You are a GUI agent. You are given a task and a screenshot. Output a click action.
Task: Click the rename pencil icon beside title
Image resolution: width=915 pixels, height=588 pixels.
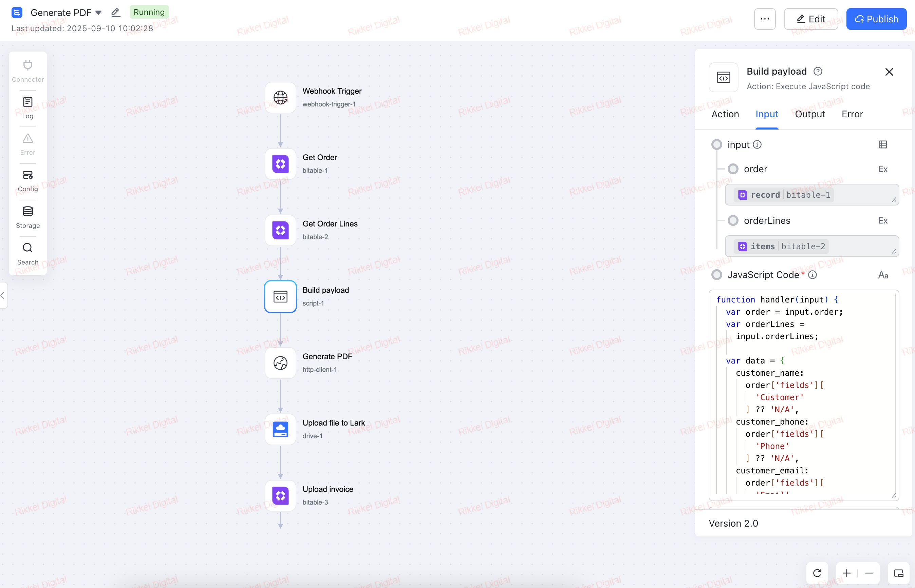115,13
